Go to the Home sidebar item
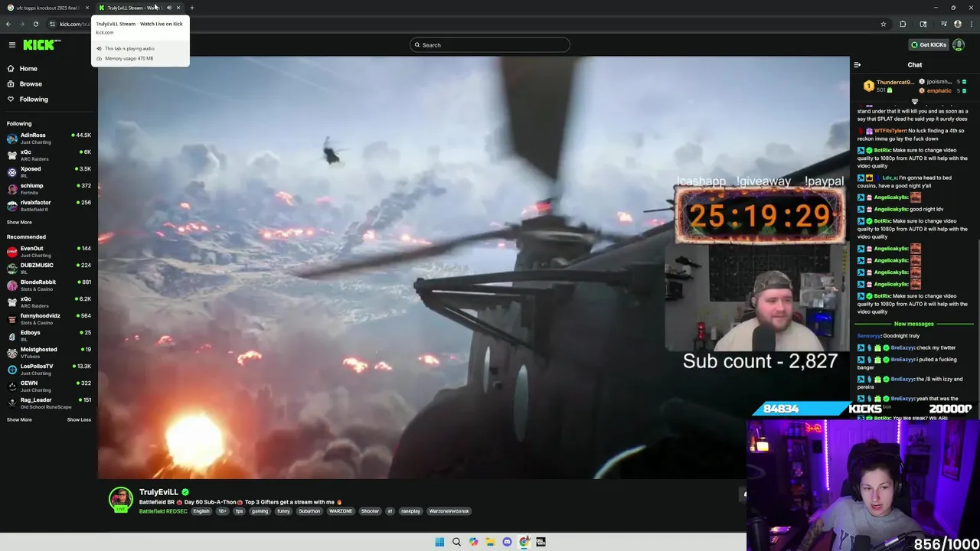Image resolution: width=980 pixels, height=551 pixels. (x=28, y=69)
